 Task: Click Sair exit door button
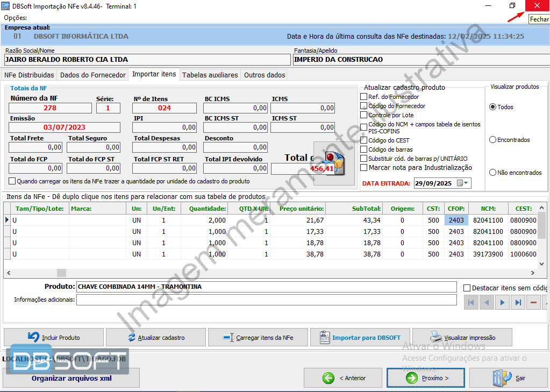click(508, 378)
